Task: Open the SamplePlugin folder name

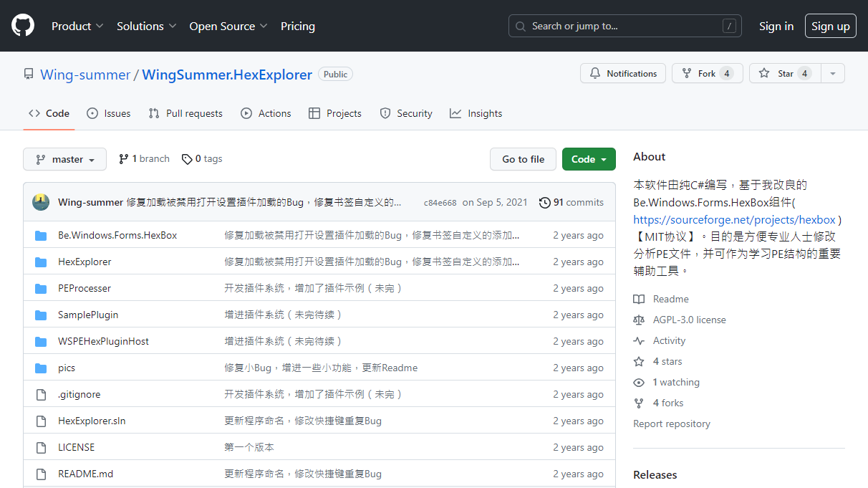Action: 88,315
